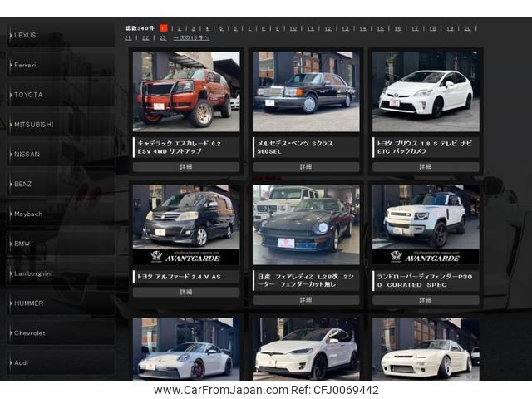Open Audi maker listing
532x399 pixels.
(x=61, y=362)
